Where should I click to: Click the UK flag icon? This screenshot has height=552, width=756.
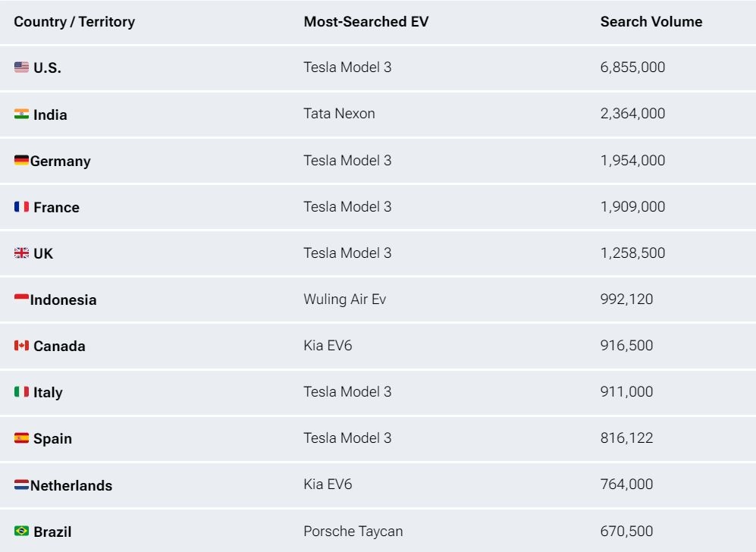point(22,252)
